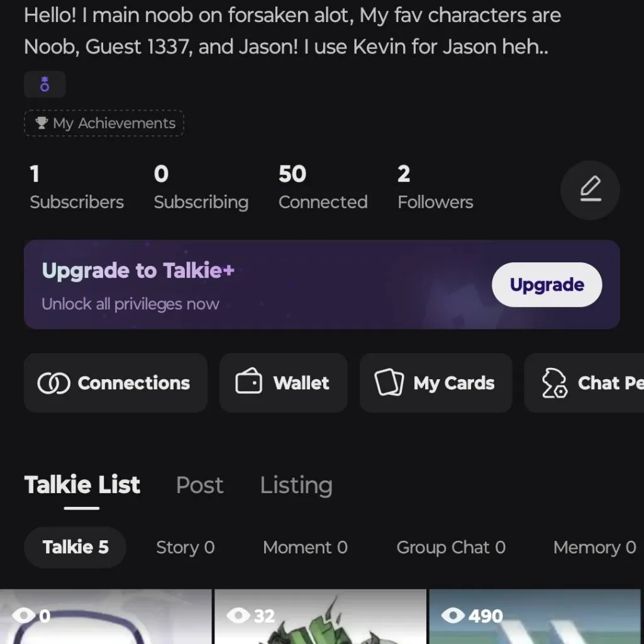Select the Group Chat 0 filter
The height and width of the screenshot is (644, 644).
(451, 547)
